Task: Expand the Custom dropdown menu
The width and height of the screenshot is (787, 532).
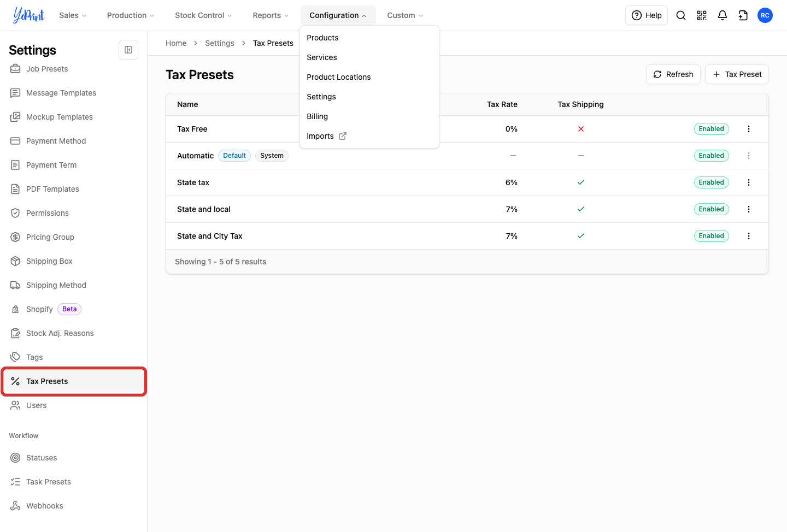Action: coord(405,15)
